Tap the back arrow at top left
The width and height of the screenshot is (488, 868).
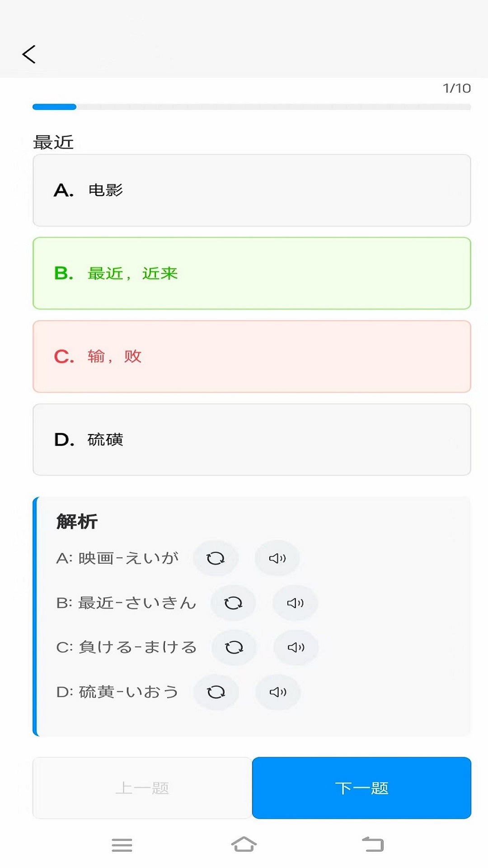(28, 54)
